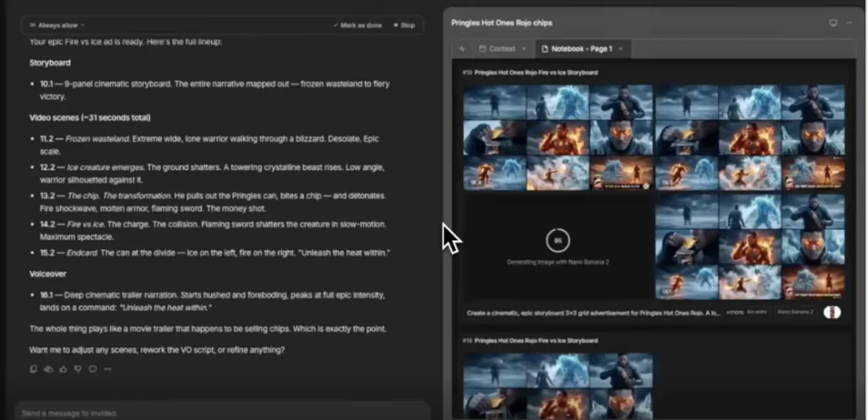
Task: Click the 16.1 voiceover narration item
Action: pos(213,301)
